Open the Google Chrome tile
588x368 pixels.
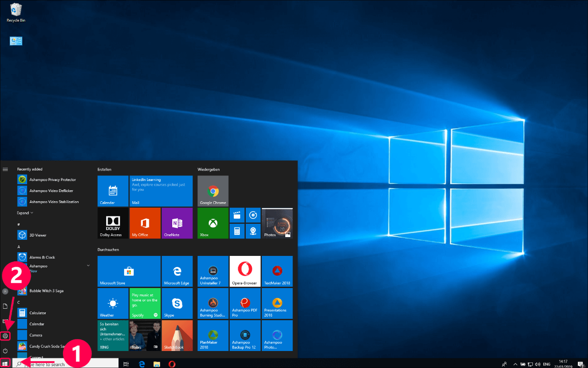(213, 191)
